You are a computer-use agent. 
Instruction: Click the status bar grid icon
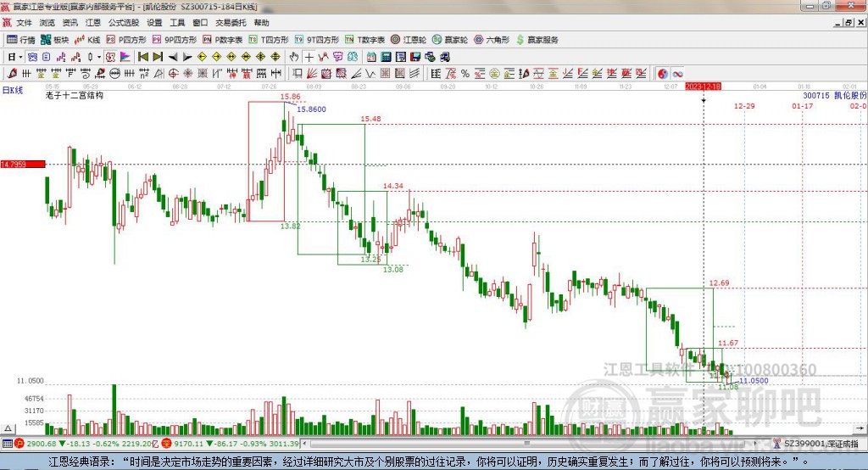click(x=7, y=444)
